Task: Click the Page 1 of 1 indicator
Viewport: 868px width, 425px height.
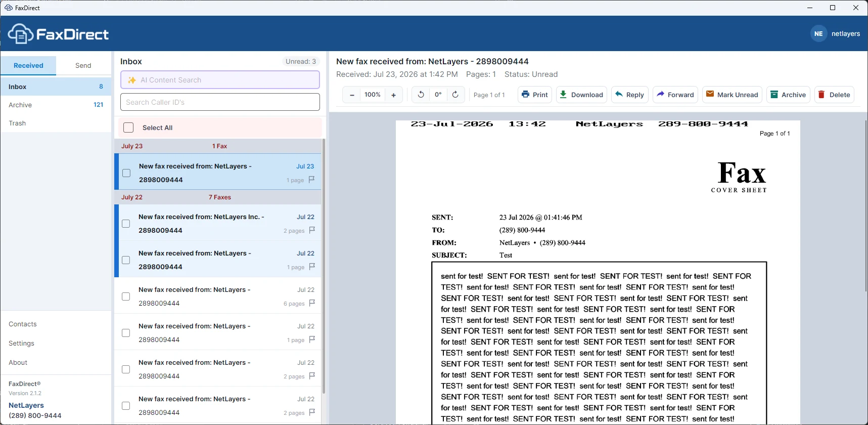Action: pyautogui.click(x=489, y=95)
